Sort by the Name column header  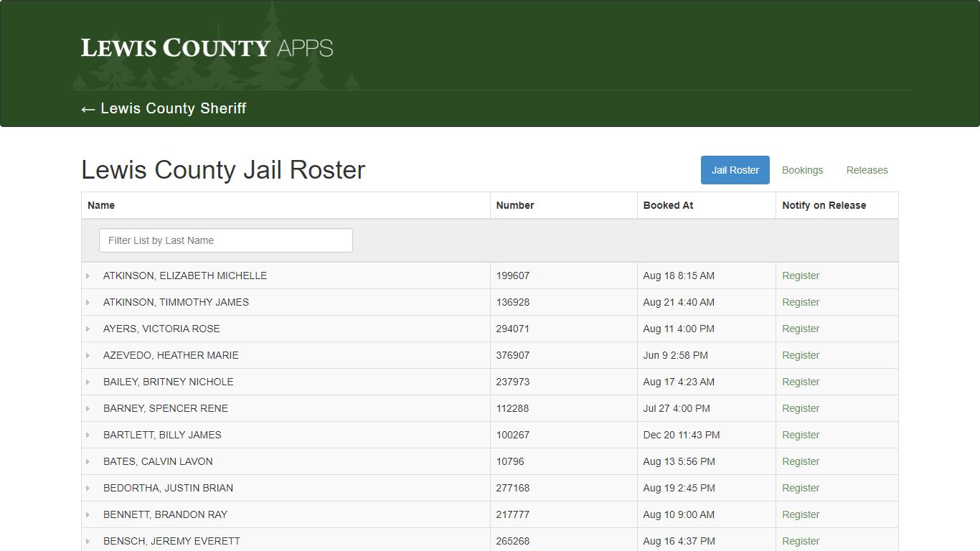click(x=101, y=205)
